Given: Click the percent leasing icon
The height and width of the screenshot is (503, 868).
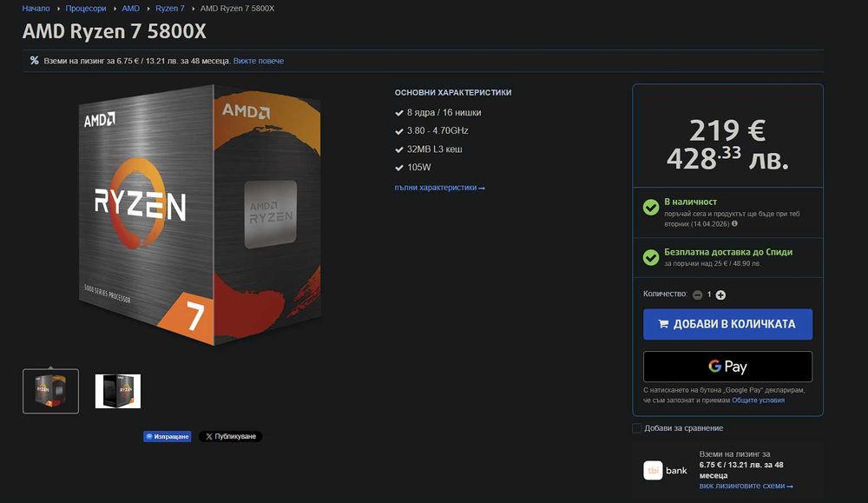Looking at the screenshot, I should (35, 61).
